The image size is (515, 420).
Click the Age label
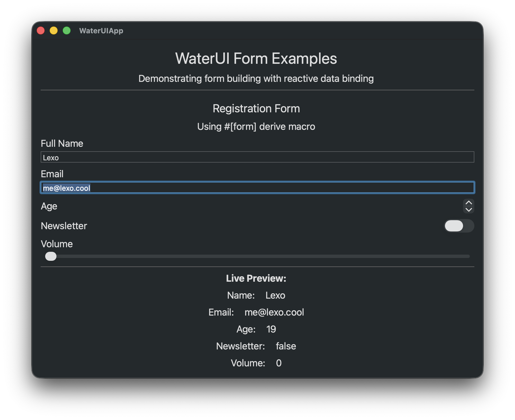click(49, 206)
